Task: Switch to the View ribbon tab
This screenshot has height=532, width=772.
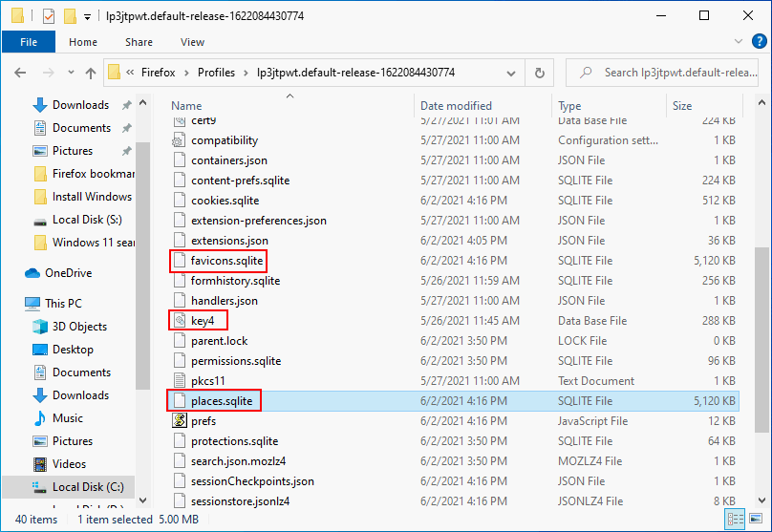Action: [x=192, y=42]
